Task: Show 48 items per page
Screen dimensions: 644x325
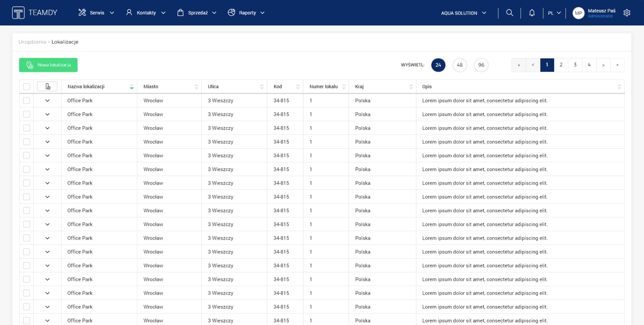Action: 459,65
